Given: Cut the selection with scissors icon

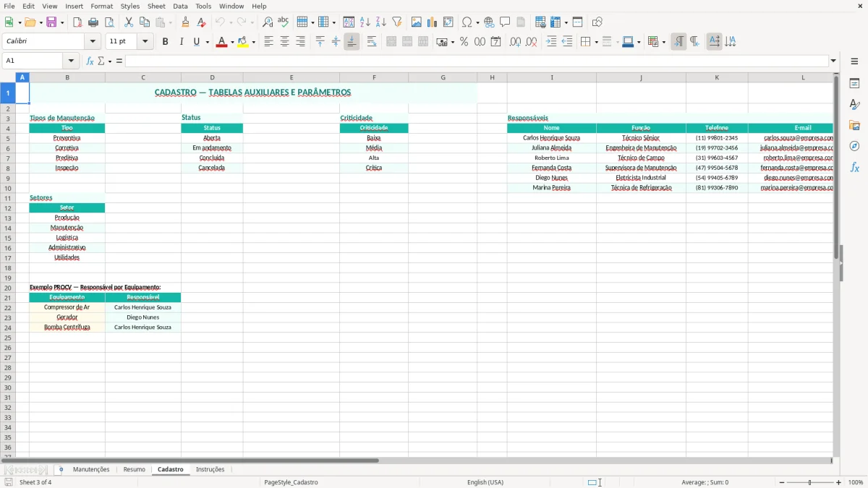Looking at the screenshot, I should click(x=129, y=22).
